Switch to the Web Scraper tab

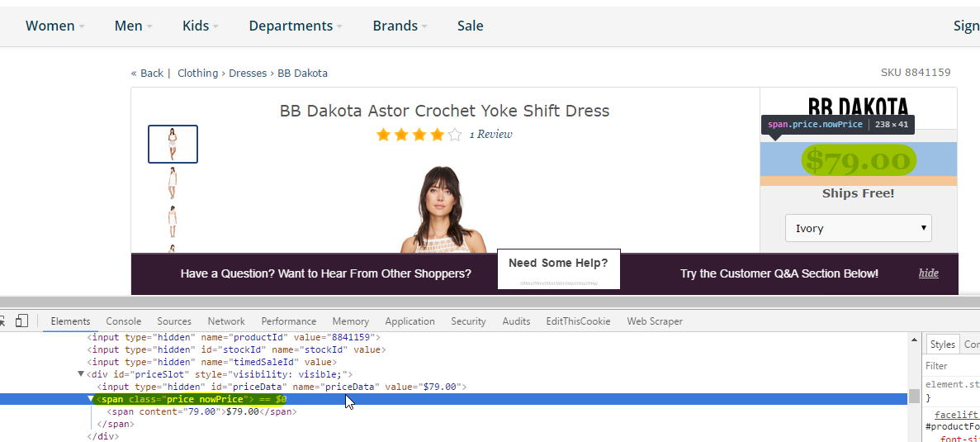655,321
